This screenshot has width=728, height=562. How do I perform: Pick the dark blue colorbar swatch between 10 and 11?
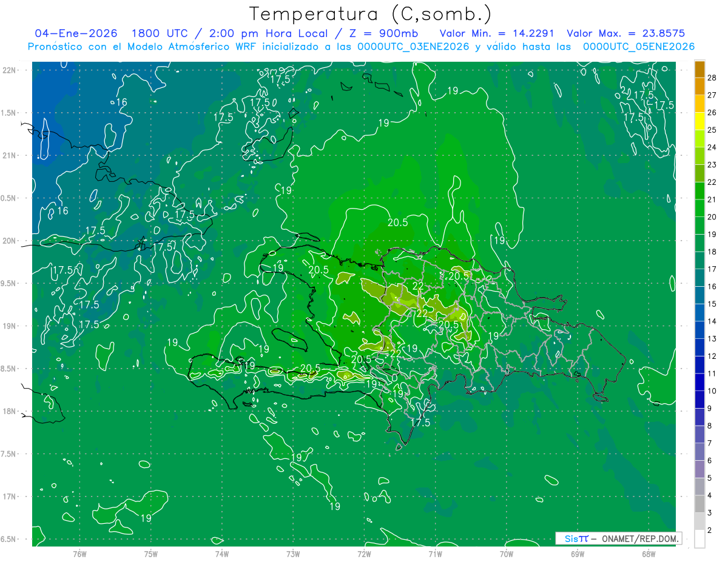[x=699, y=383]
